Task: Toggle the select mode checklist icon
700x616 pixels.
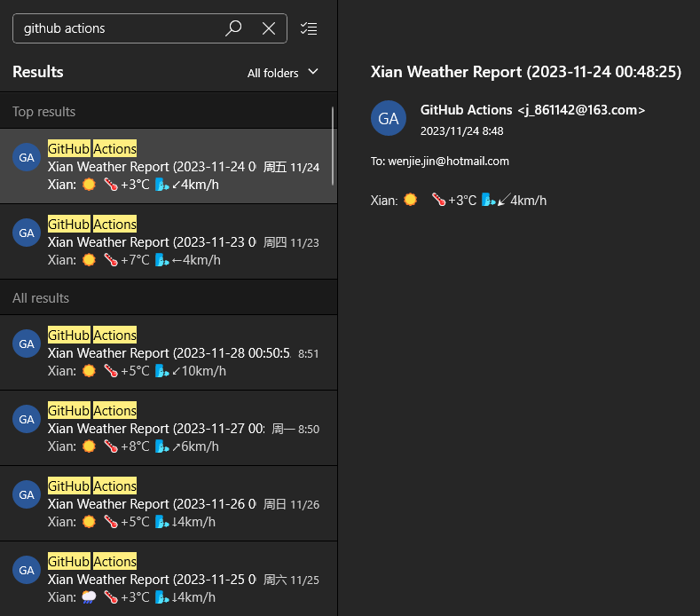Action: [x=309, y=28]
